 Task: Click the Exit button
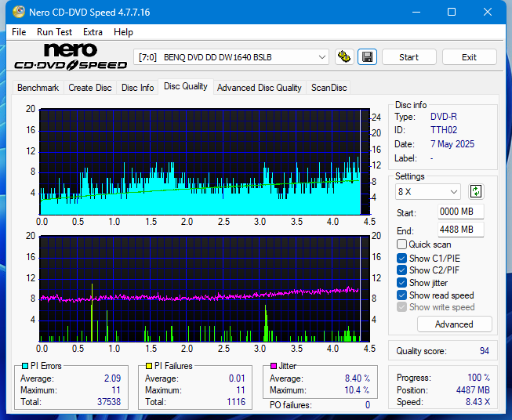tap(469, 57)
